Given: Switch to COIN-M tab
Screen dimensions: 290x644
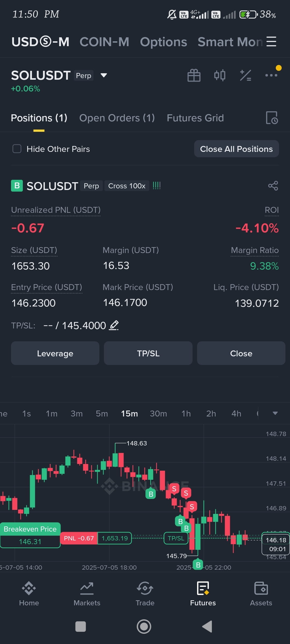Looking at the screenshot, I should click(104, 42).
